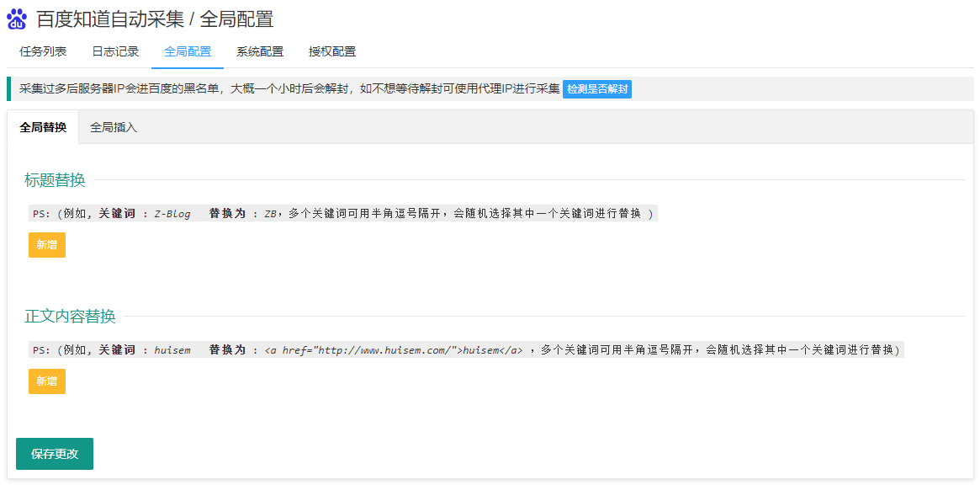Image resolution: width=980 pixels, height=485 pixels.
Task: Click the 检测是否解封 button
Action: tap(597, 89)
